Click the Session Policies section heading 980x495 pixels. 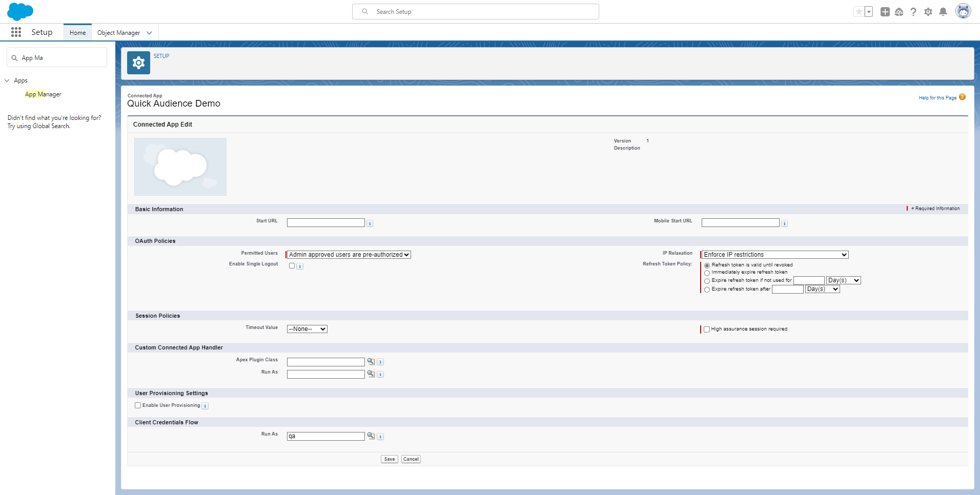tap(158, 316)
